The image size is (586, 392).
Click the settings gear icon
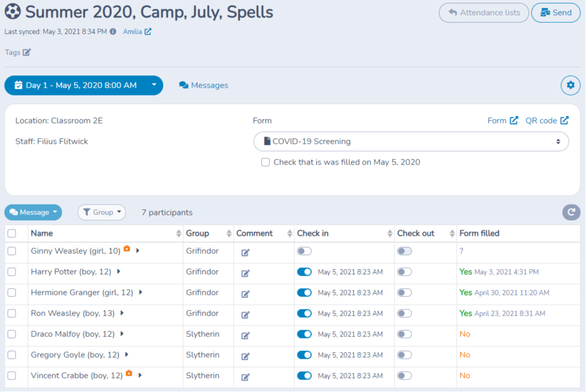tap(570, 85)
